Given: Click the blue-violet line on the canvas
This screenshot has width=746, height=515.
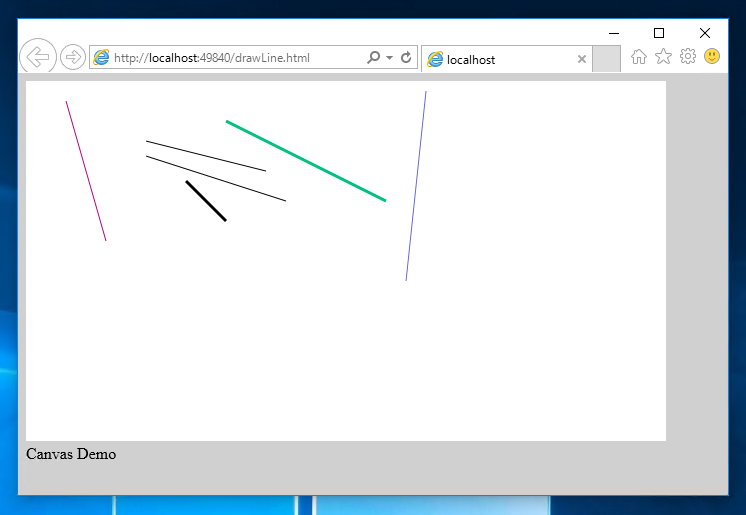Looking at the screenshot, I should [x=416, y=186].
